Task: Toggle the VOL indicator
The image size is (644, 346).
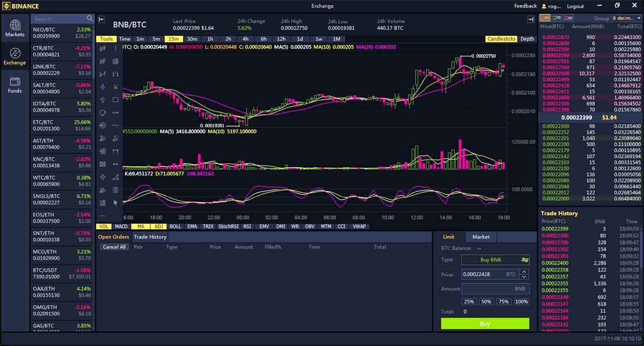Action: point(104,226)
